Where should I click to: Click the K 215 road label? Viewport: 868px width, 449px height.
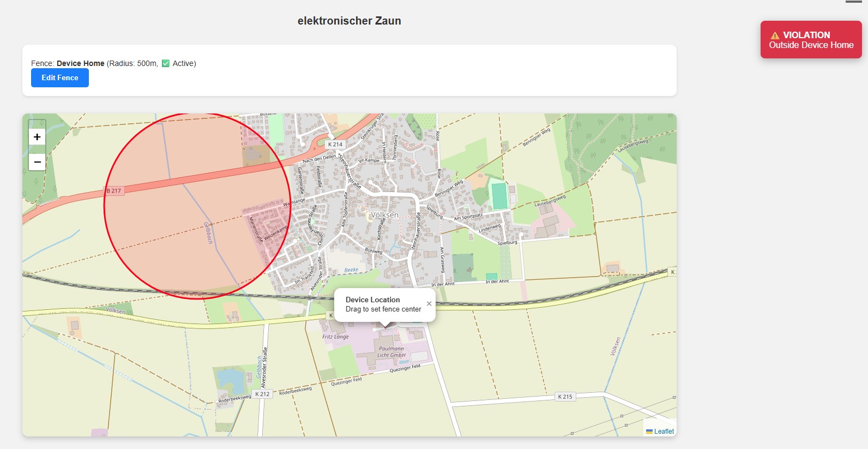point(565,397)
